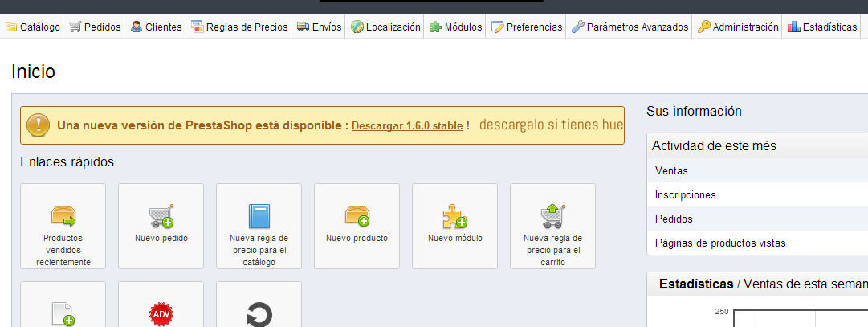Click the Estadísticas chart panel header
Image resolution: width=868 pixels, height=327 pixels.
point(757,284)
